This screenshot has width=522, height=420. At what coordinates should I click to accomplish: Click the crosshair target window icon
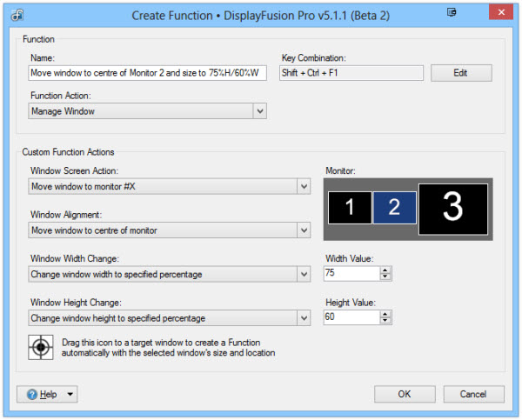(41, 347)
